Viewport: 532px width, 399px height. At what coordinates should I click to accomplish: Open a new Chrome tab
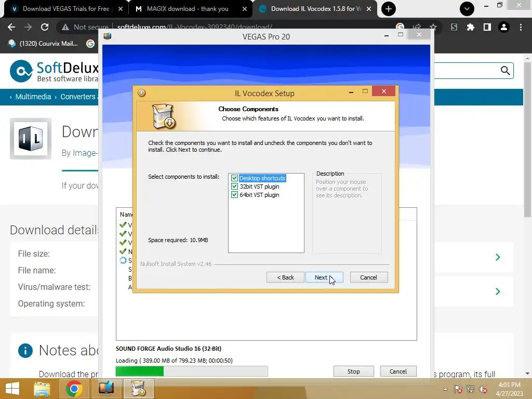click(x=389, y=9)
